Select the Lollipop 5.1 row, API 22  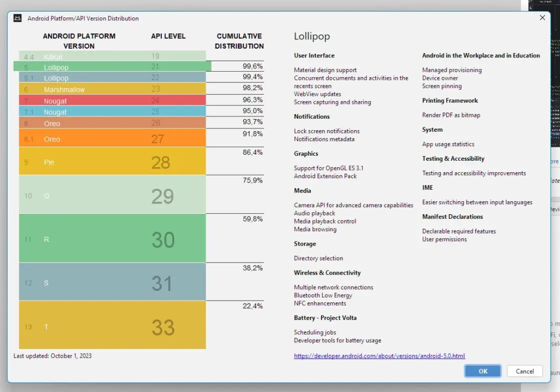click(112, 78)
